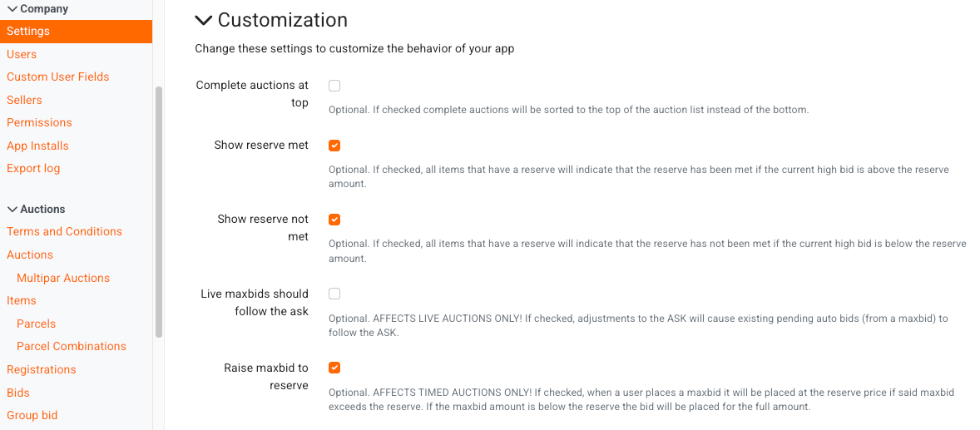
Task: View App Installs
Action: [x=37, y=146]
